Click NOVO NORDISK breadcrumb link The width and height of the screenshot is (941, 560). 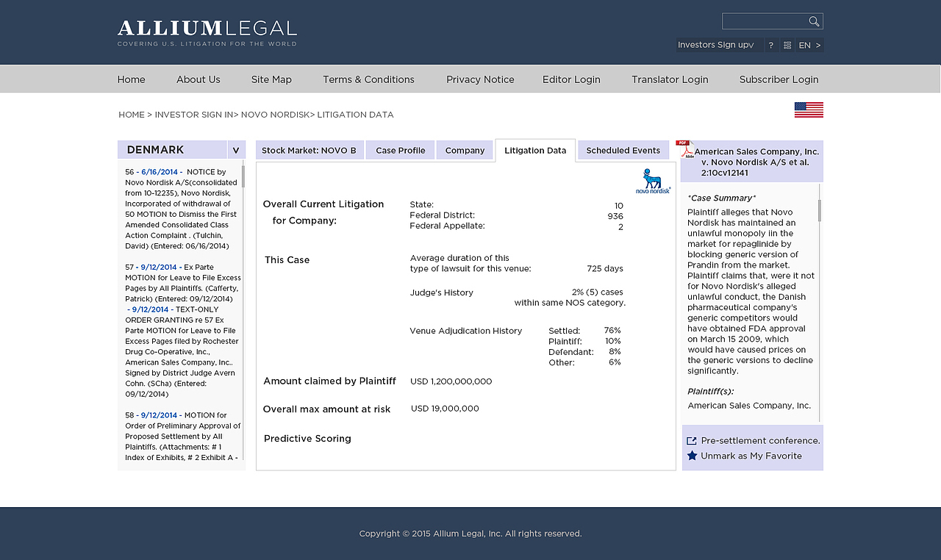point(275,115)
